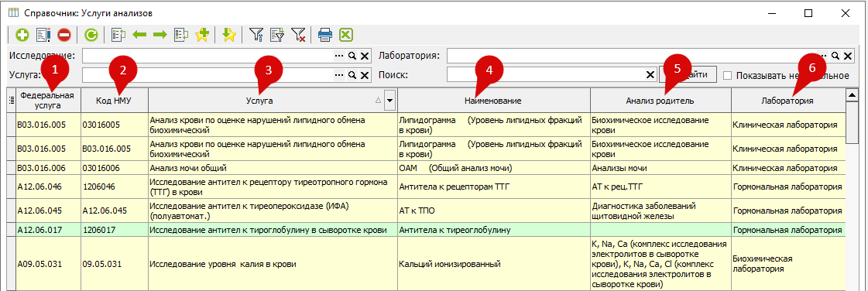
Task: Select the Анализ мочи общий row
Action: click(426, 167)
